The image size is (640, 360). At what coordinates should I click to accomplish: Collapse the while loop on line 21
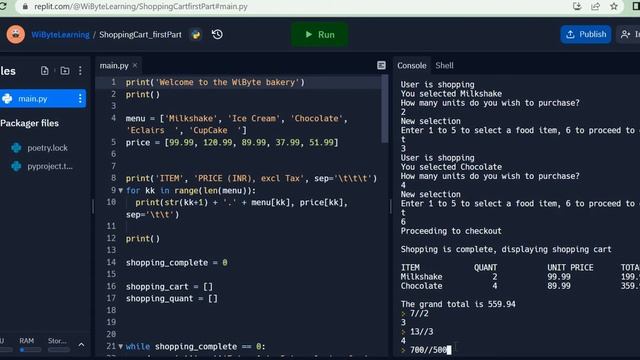point(120,347)
